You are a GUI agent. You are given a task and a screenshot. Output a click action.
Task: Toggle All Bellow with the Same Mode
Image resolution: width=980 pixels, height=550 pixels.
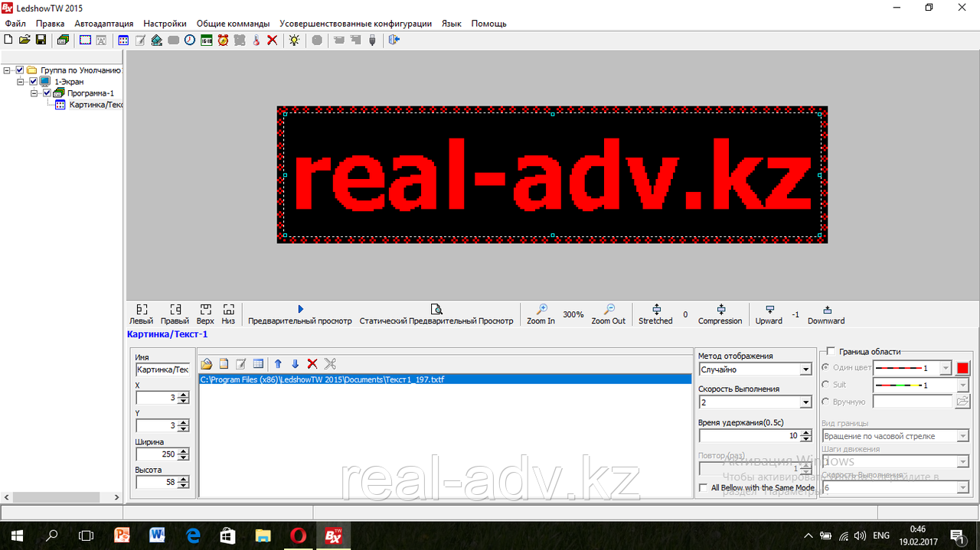(704, 488)
